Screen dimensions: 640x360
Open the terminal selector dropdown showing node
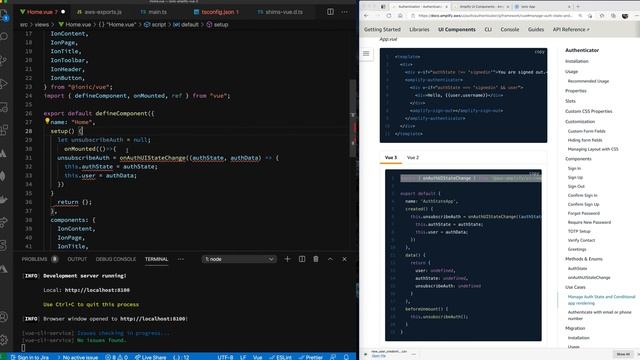point(239,259)
